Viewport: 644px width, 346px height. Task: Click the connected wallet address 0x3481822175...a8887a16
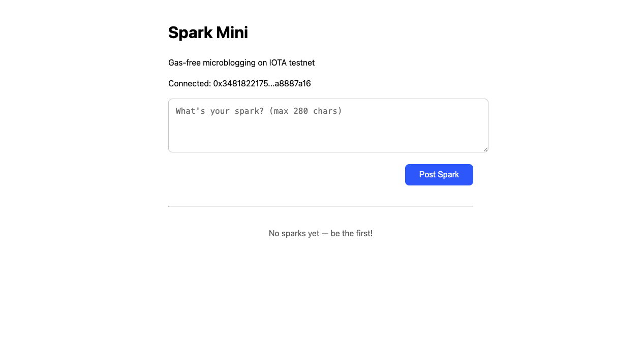coord(262,83)
